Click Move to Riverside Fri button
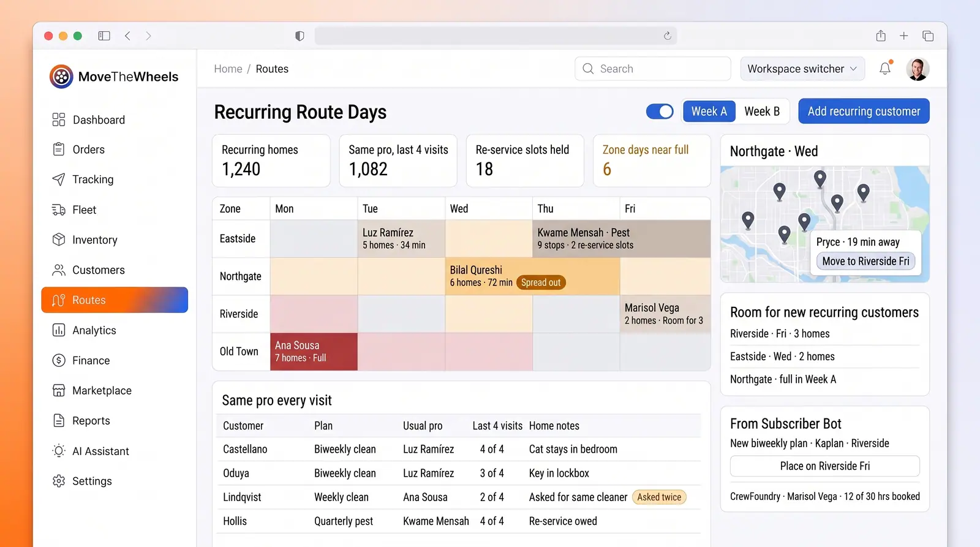 865,262
